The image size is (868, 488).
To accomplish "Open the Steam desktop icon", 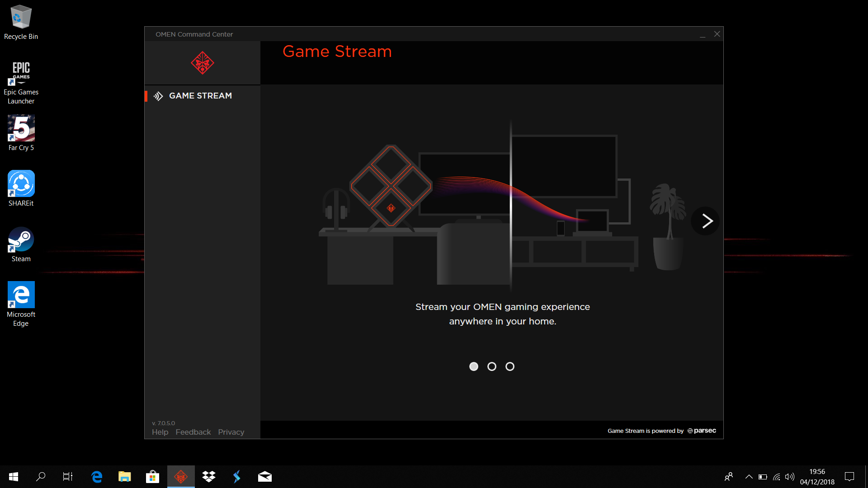I will coord(21,239).
